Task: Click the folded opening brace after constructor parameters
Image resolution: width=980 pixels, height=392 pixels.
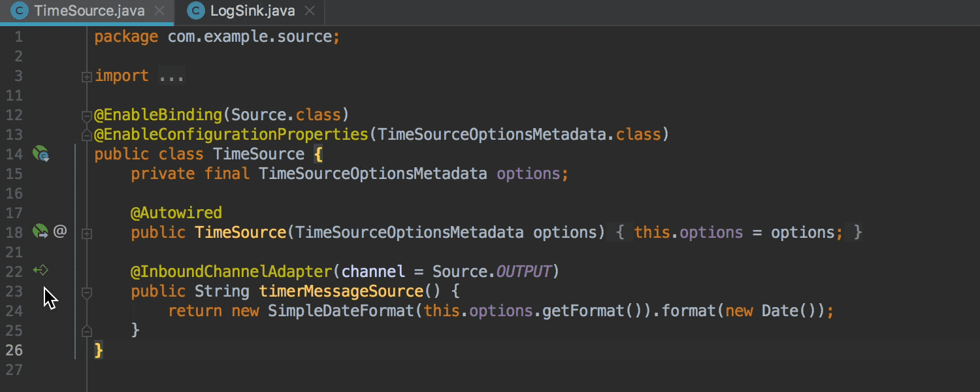Action: click(619, 233)
